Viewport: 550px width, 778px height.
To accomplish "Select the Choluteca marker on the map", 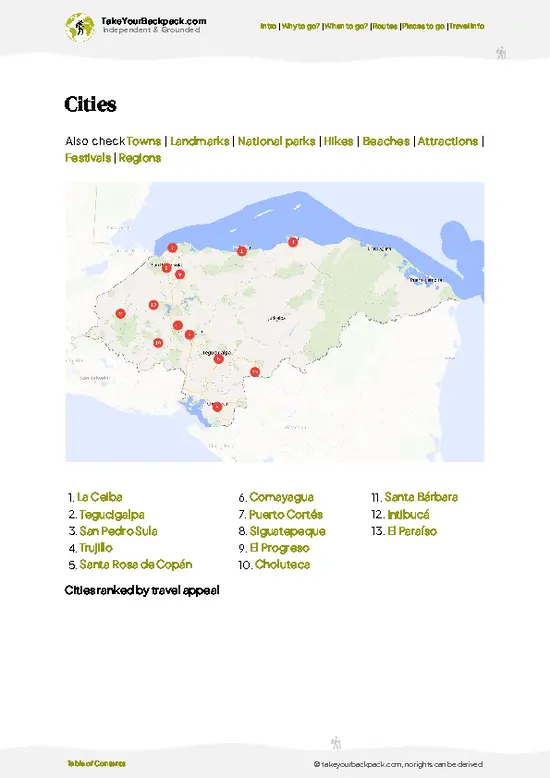I will tap(217, 407).
